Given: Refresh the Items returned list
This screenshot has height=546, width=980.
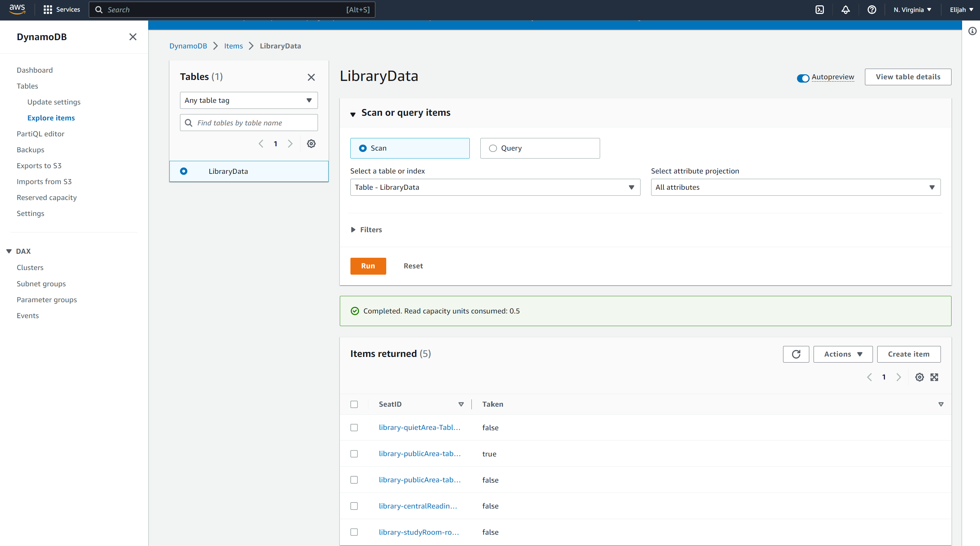Looking at the screenshot, I should click(796, 354).
